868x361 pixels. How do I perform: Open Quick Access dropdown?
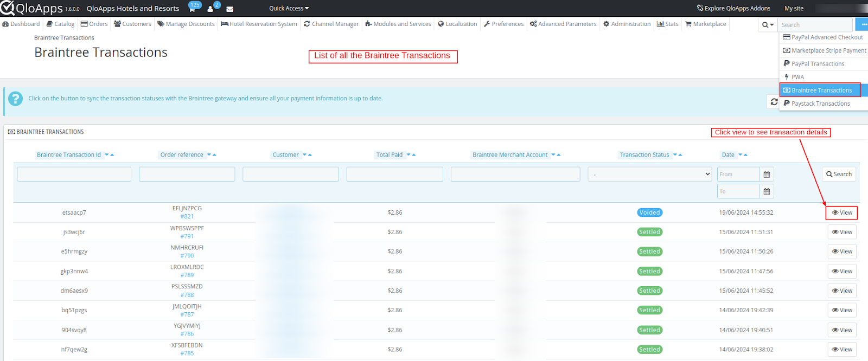tap(289, 8)
